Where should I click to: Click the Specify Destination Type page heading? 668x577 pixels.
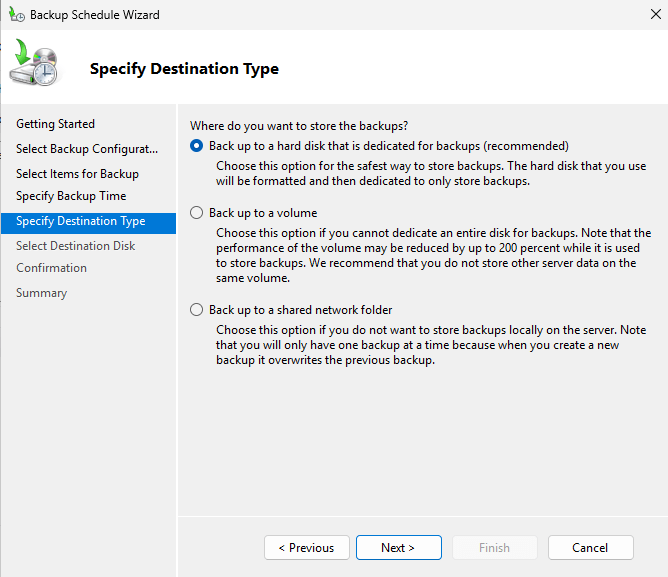[184, 69]
